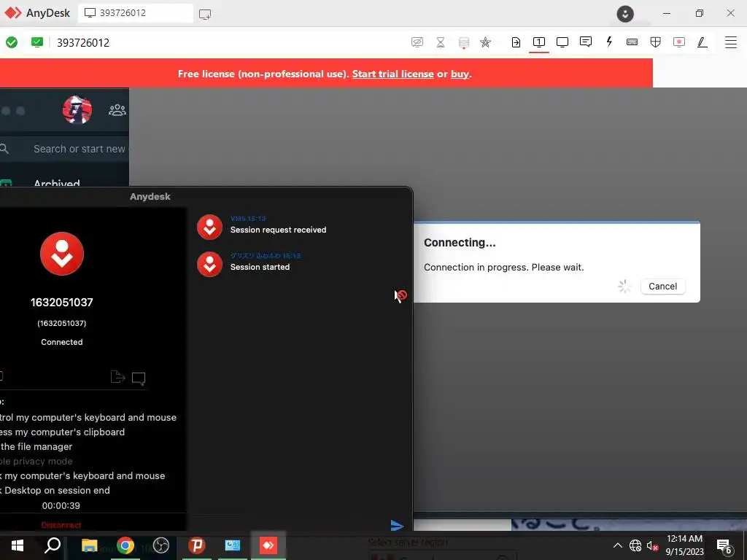Viewport: 747px width, 560px height.
Task: Open Google Chrome from the taskbar
Action: click(125, 545)
